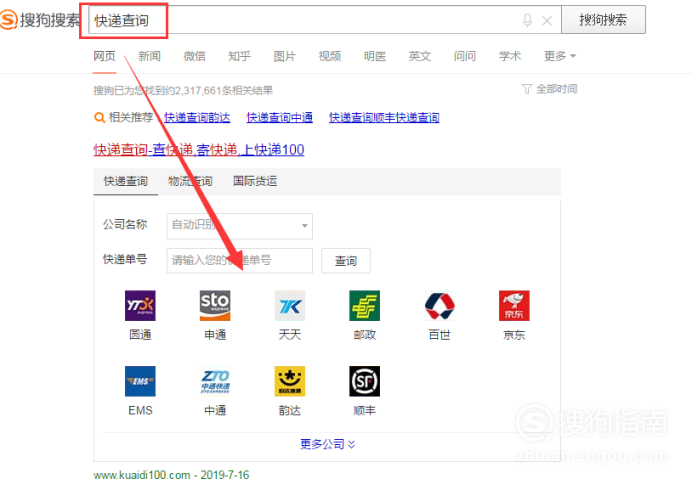Select the 京东 JD logistics icon
This screenshot has width=692, height=490.
[x=514, y=305]
